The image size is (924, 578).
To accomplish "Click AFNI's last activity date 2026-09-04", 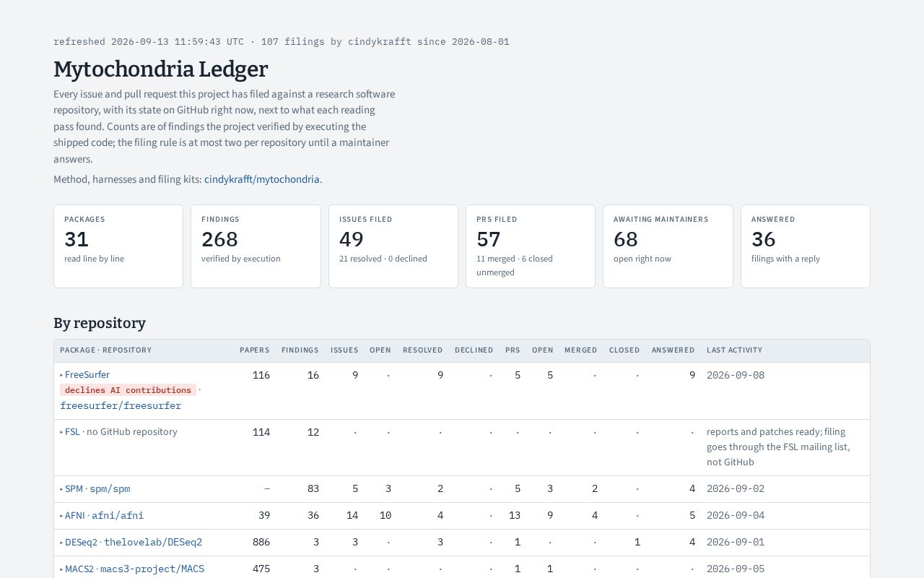I will coord(736,516).
